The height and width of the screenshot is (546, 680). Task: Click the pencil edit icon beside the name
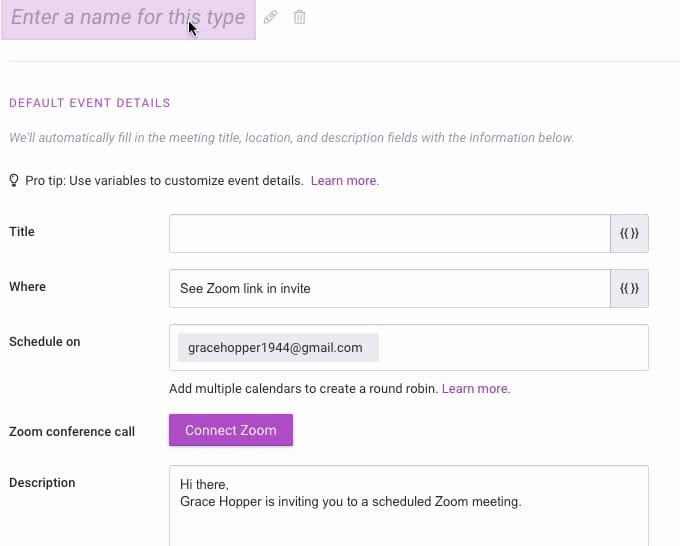click(x=271, y=17)
